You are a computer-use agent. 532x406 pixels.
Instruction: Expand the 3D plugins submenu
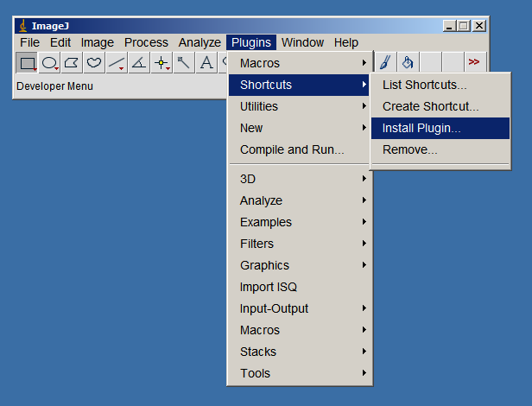click(x=300, y=179)
